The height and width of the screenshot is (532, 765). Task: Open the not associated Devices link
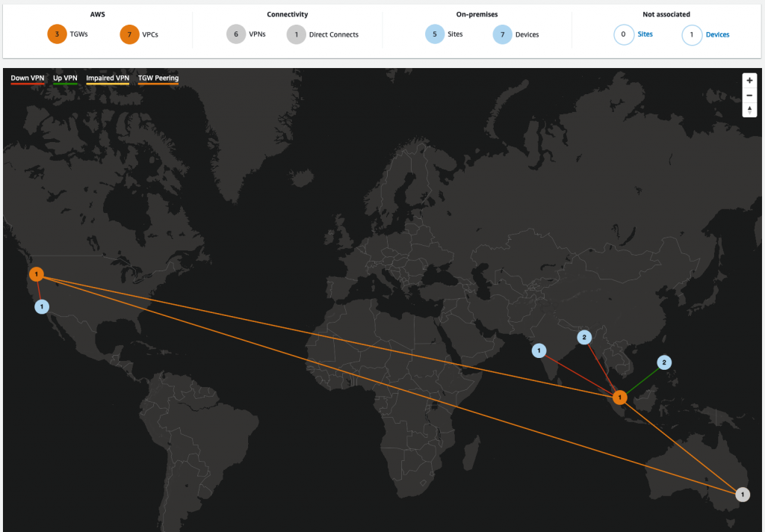tap(717, 34)
